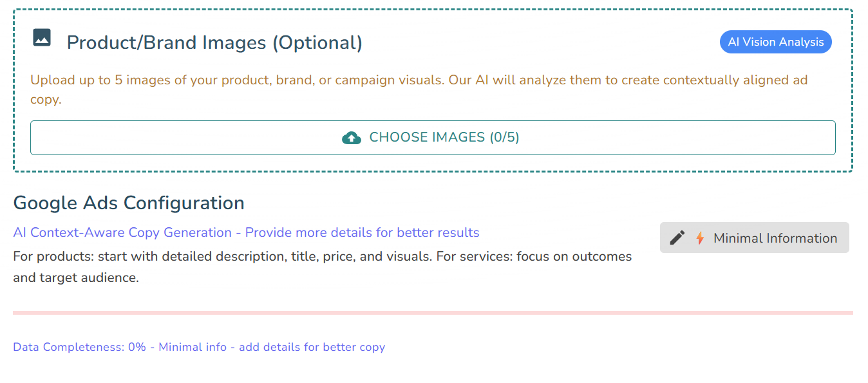The height and width of the screenshot is (383, 868).
Task: Switch AI Vision Analysis on
Action: point(775,41)
